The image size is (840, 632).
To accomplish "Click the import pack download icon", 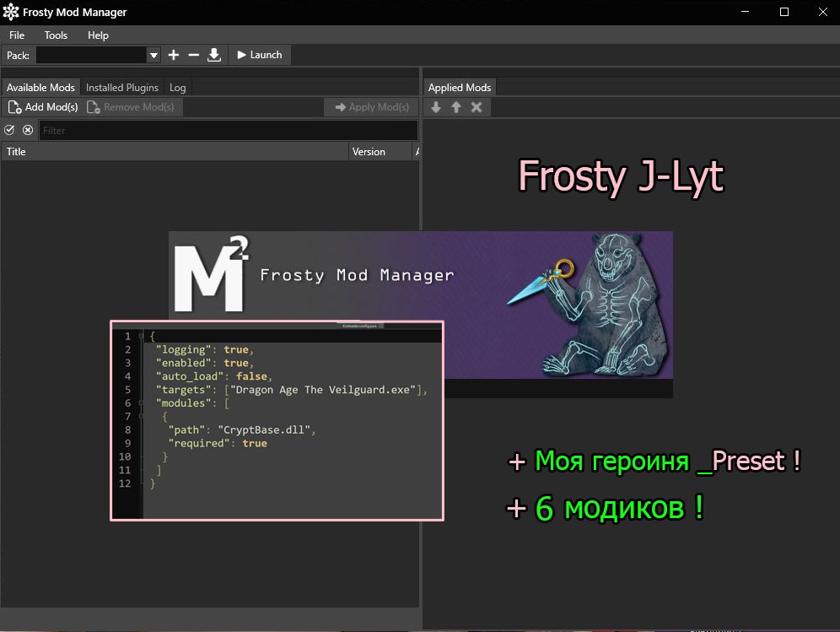I will coord(213,55).
